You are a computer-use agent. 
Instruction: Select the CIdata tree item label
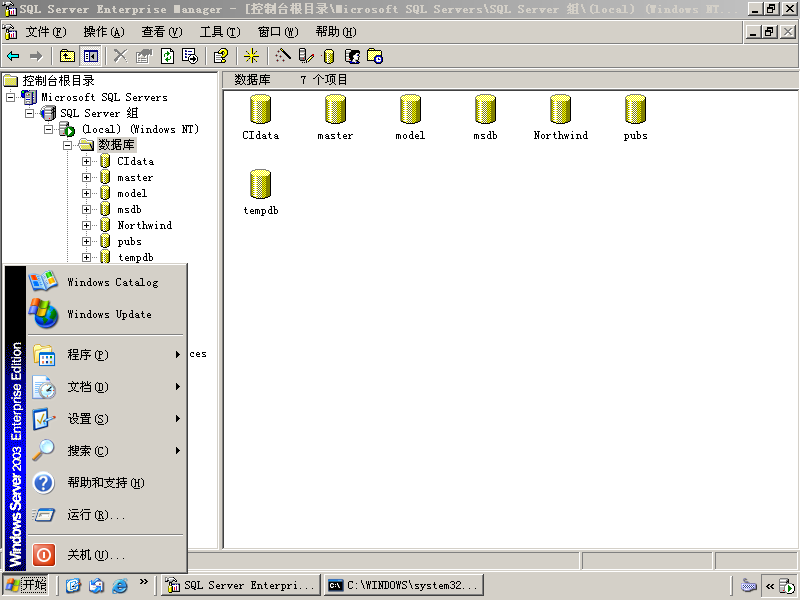tap(135, 161)
